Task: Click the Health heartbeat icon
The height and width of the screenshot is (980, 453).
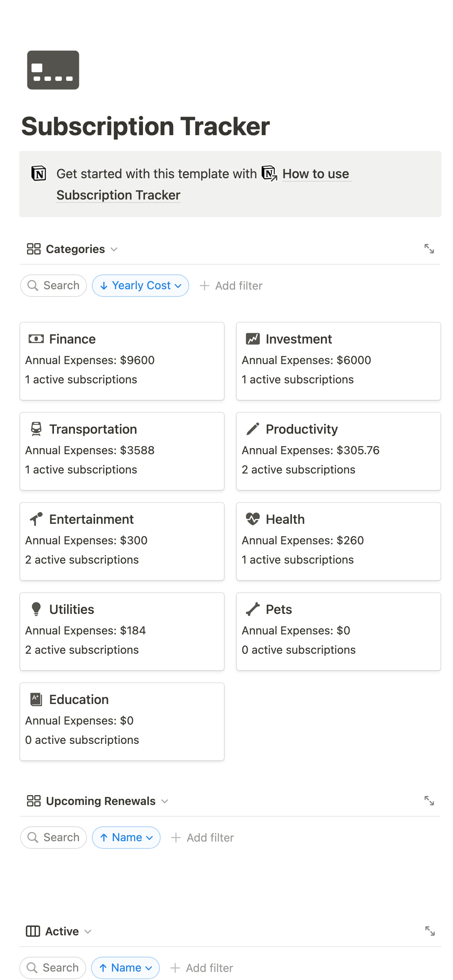Action: (252, 519)
